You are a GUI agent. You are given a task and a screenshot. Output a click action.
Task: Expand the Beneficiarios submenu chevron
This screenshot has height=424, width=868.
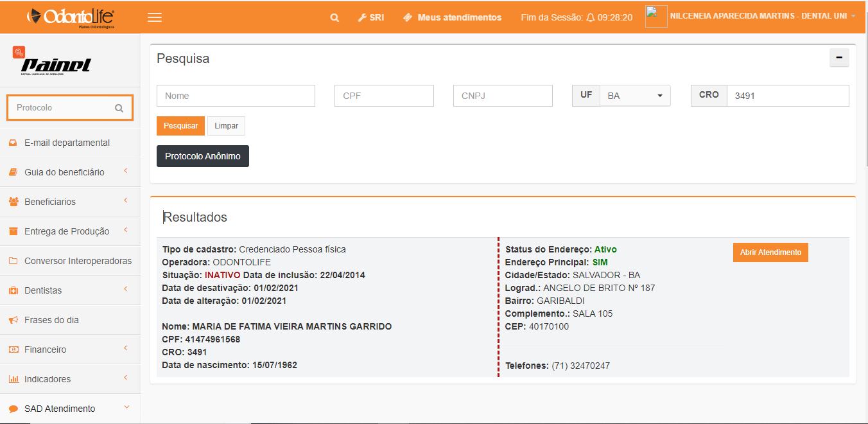coord(126,200)
